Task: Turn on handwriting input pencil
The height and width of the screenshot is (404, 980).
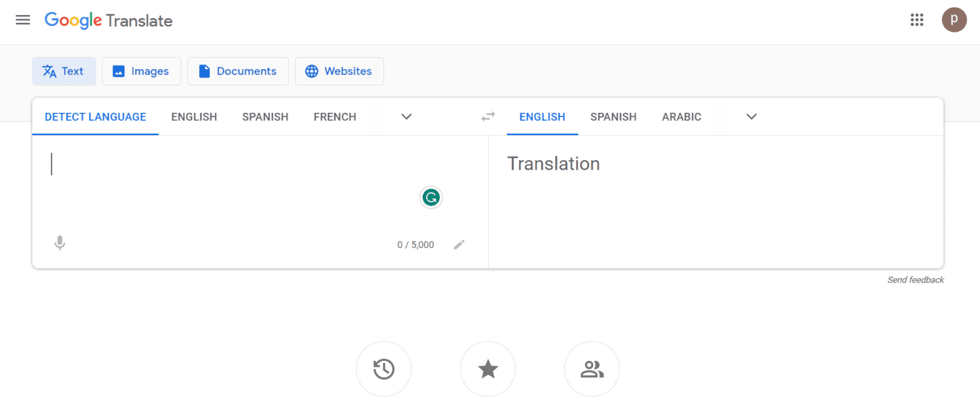Action: (459, 245)
